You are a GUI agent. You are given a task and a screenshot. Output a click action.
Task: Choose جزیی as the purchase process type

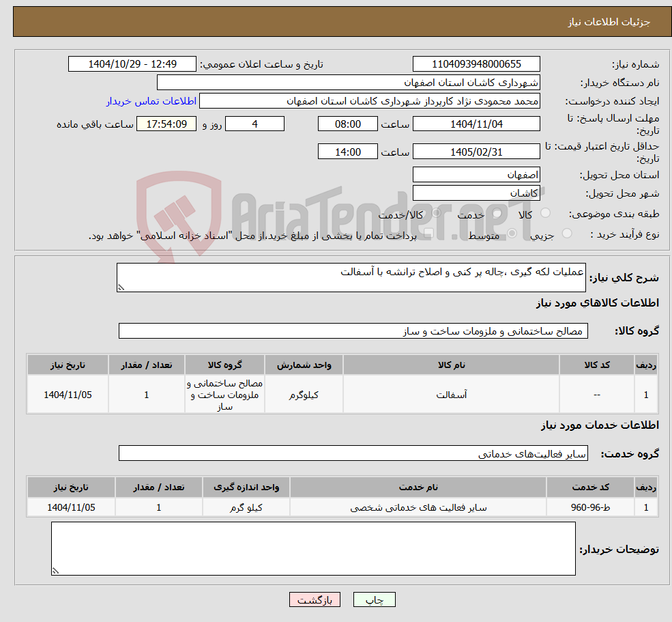[566, 234]
